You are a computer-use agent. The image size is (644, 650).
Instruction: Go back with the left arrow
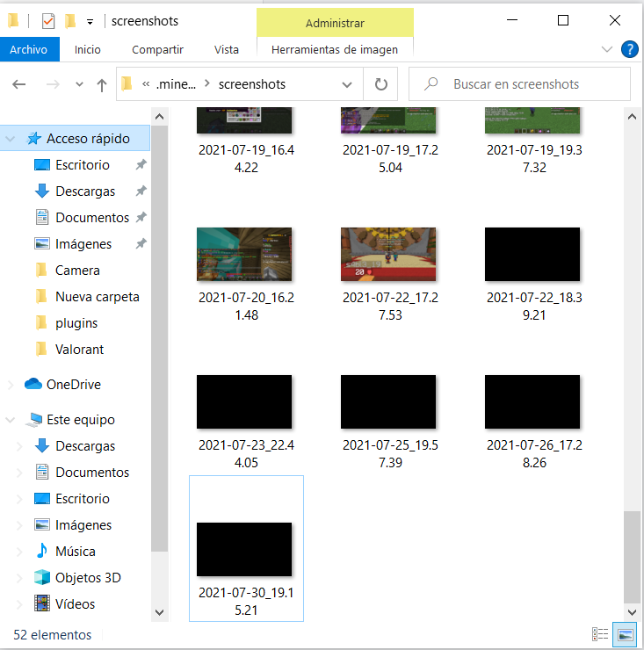19,84
